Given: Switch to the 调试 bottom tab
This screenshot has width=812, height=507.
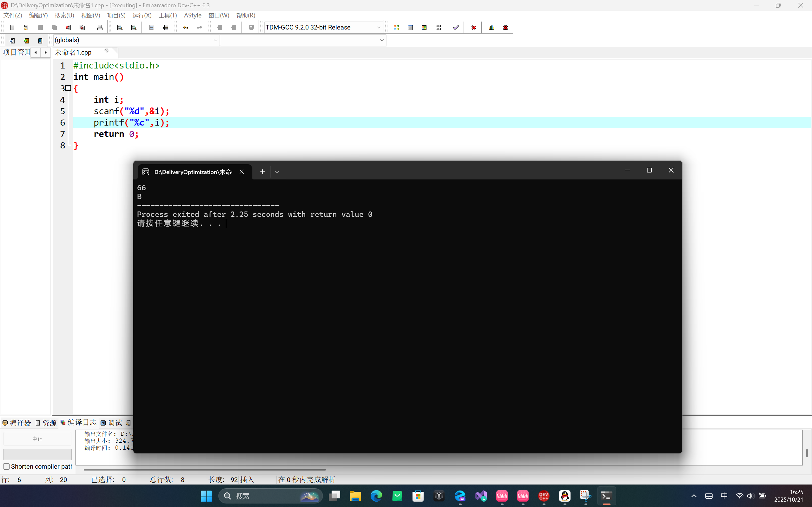Looking at the screenshot, I should click(112, 423).
